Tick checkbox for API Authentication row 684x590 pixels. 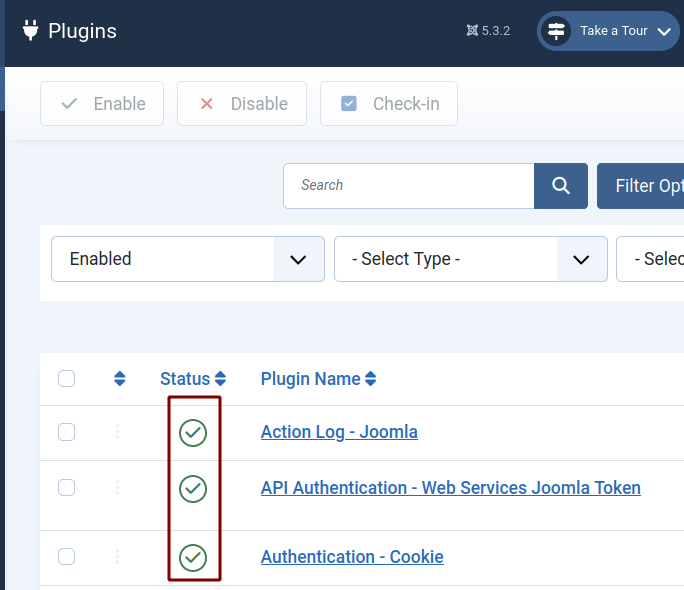(66, 488)
